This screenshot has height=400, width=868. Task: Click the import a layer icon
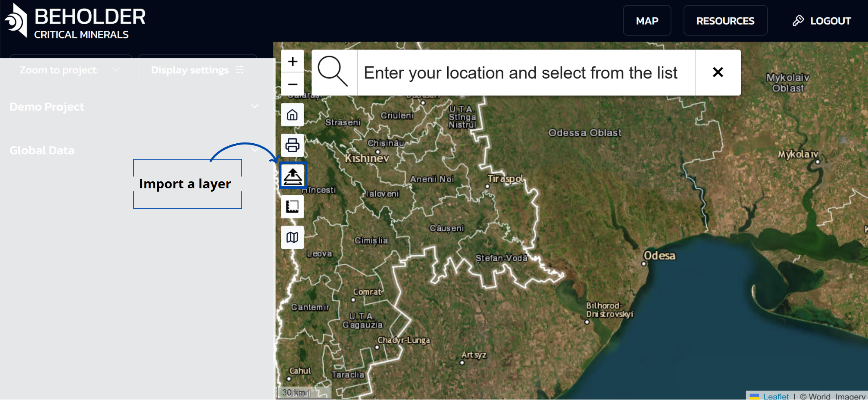click(293, 176)
